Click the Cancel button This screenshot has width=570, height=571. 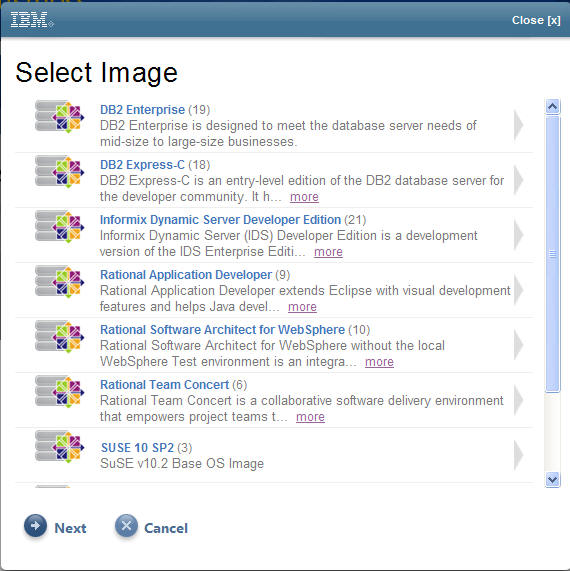pos(152,527)
